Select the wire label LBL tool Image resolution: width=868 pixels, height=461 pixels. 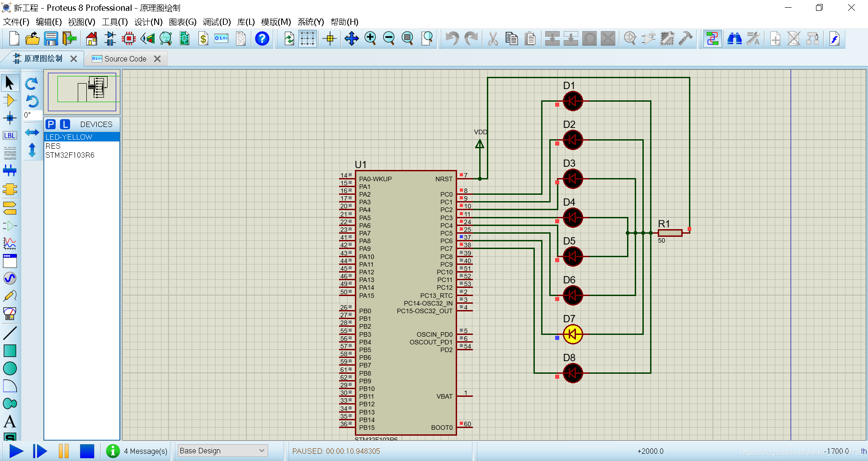pyautogui.click(x=9, y=136)
